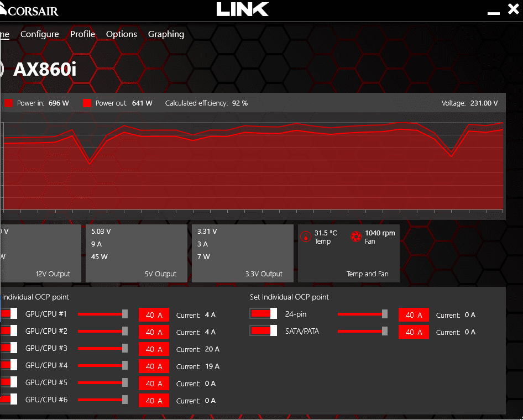Close the Corsair Link window
The image size is (523, 420).
click(514, 9)
